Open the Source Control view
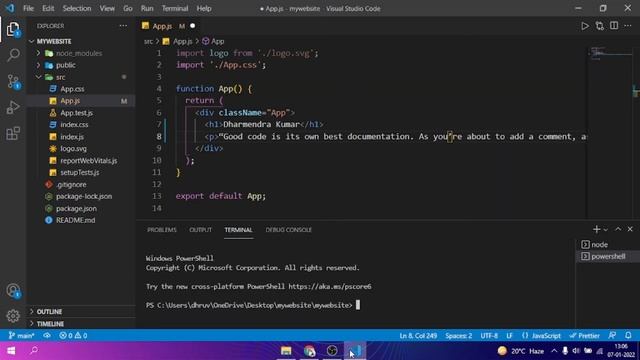This screenshot has width=640, height=360. click(x=13, y=82)
